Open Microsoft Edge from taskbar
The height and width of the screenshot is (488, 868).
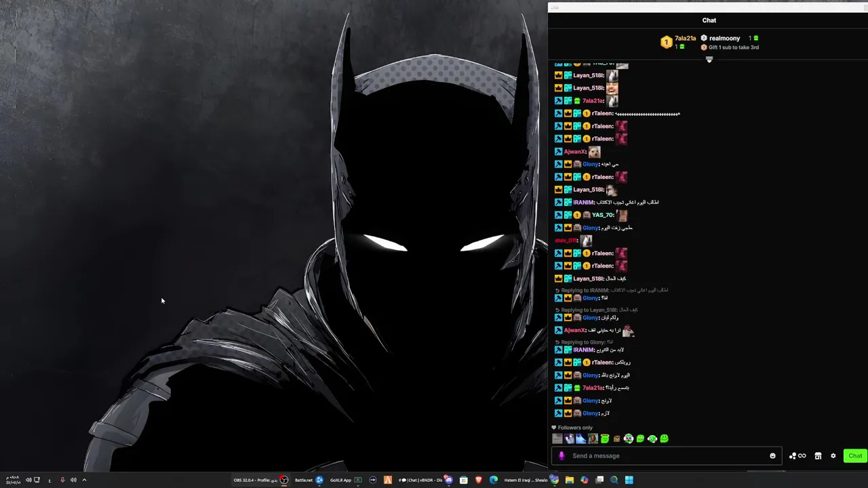click(x=494, y=480)
